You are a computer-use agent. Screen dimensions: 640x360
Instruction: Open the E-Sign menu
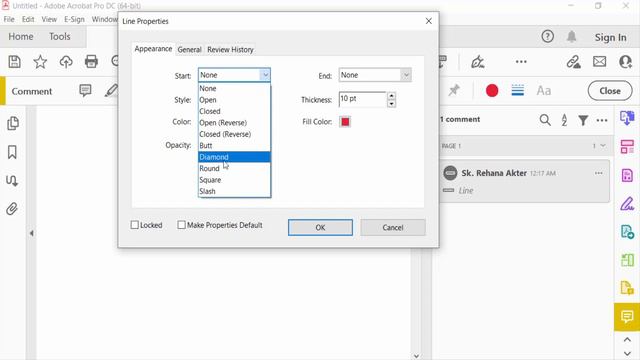pos(74,19)
